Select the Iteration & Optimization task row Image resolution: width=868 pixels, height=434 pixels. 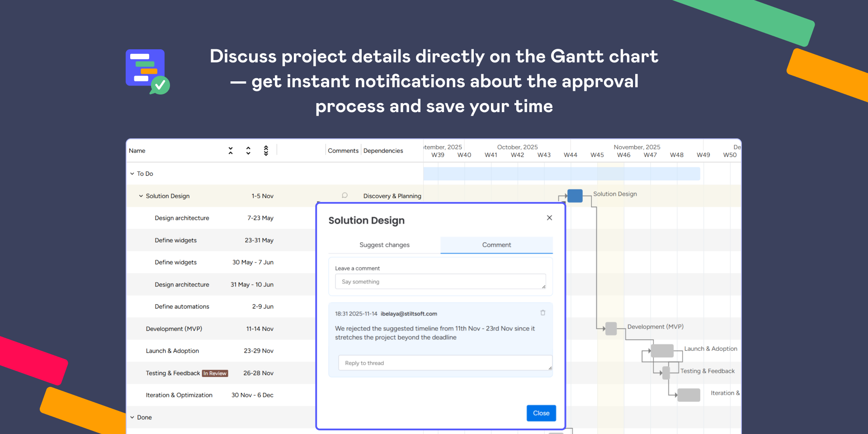pyautogui.click(x=179, y=395)
